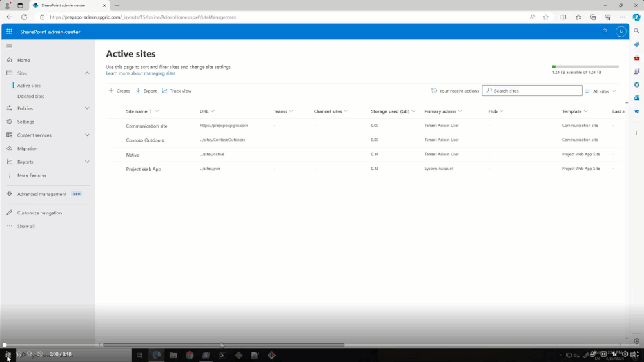Open the ../sites/pwa URL
Viewport: 644px width, 362px height.
coord(210,169)
